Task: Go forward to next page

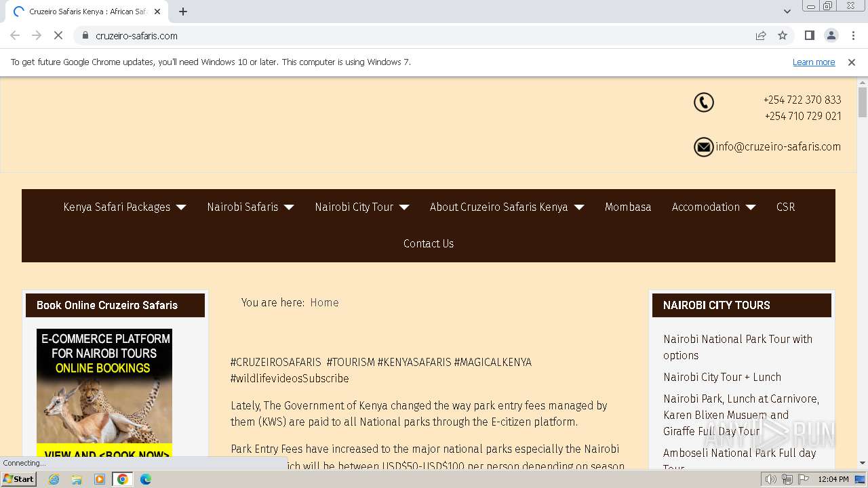Action: [x=37, y=36]
